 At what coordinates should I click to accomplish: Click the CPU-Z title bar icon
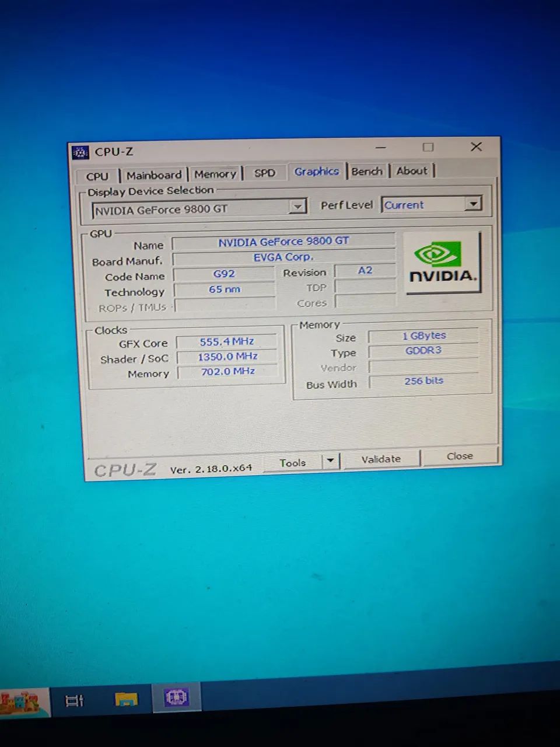(x=80, y=152)
